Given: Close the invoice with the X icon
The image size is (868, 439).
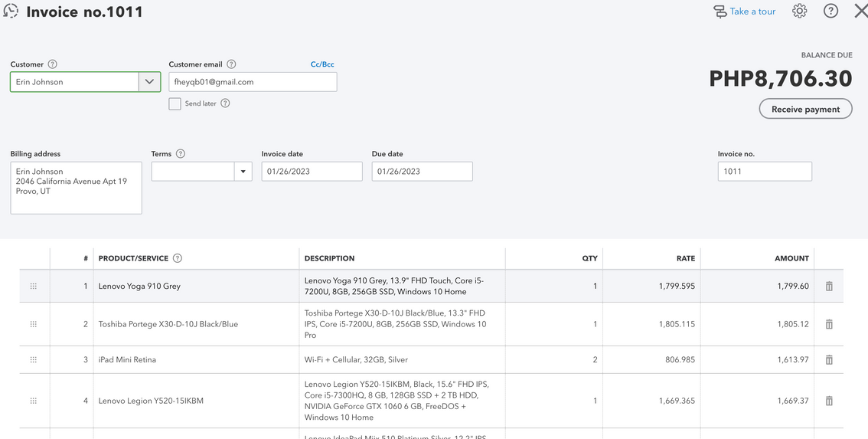Looking at the screenshot, I should tap(860, 11).
